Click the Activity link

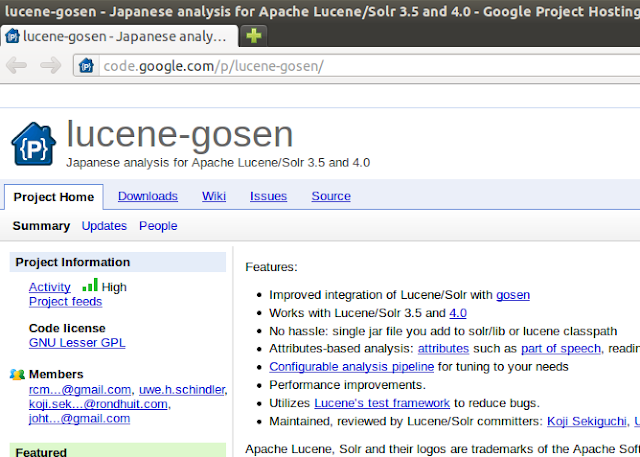point(50,287)
